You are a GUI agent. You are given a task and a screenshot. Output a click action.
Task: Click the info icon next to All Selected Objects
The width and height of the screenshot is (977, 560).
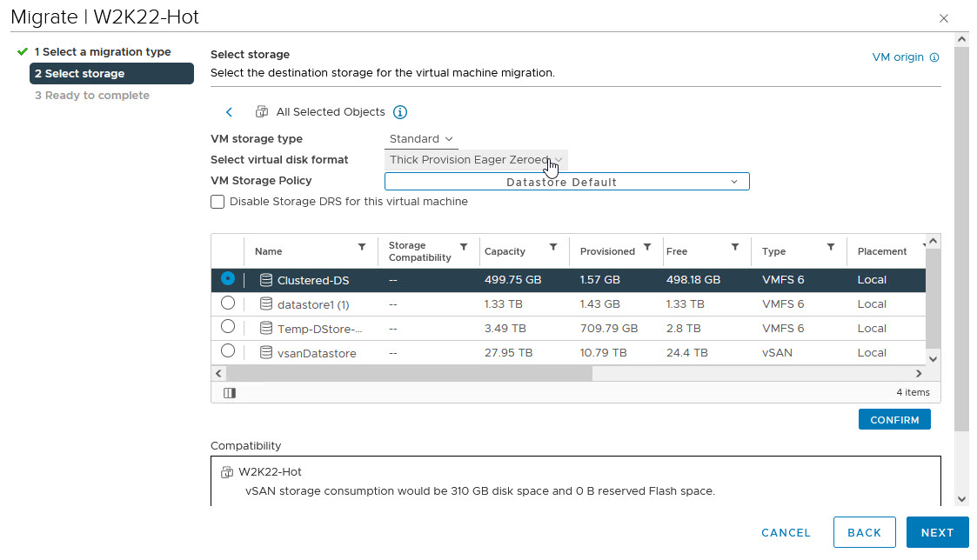400,112
